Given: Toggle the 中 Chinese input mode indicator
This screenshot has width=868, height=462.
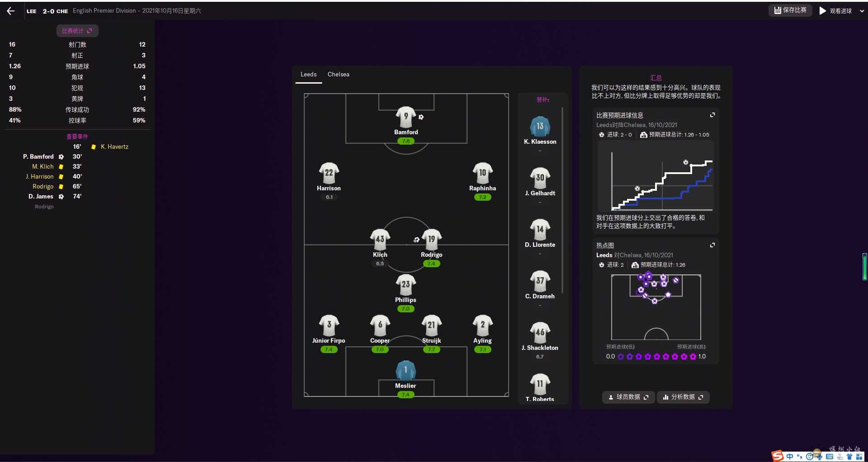Looking at the screenshot, I should tap(790, 457).
